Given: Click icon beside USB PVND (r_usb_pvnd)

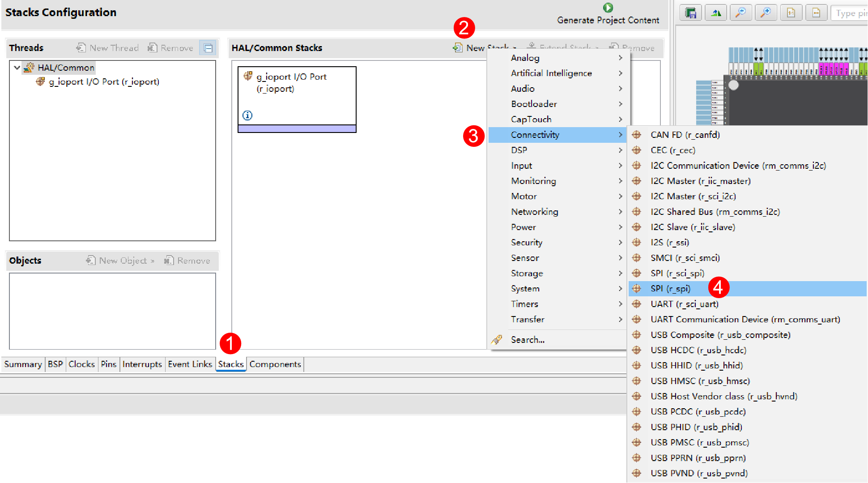Looking at the screenshot, I should point(636,473).
